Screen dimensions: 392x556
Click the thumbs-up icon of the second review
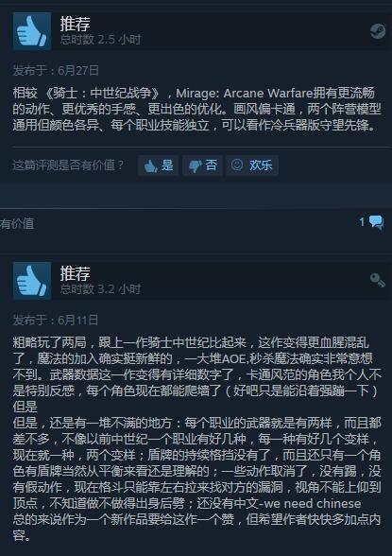[32, 281]
